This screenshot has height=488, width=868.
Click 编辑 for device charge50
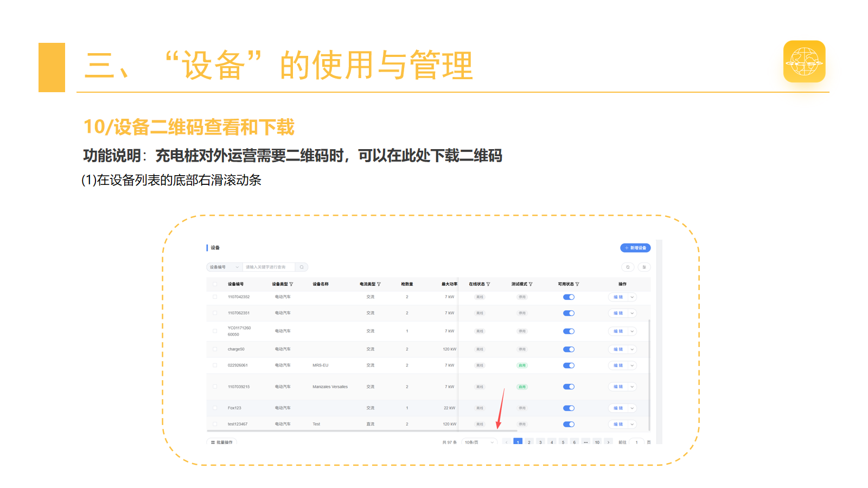click(x=618, y=349)
